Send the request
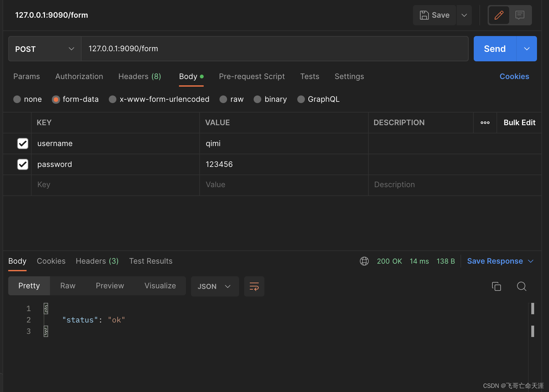Screen dimensions: 549x392 coord(495,49)
